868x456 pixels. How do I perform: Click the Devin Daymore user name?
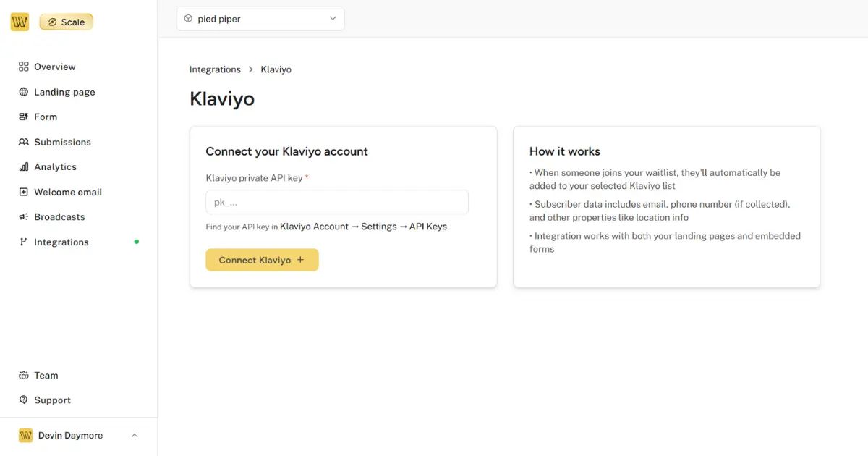tap(70, 435)
